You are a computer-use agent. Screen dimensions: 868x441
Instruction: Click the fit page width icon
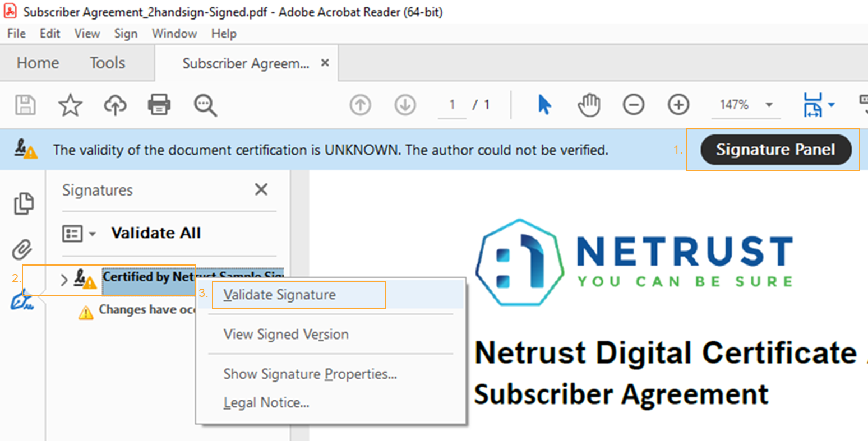tap(813, 105)
